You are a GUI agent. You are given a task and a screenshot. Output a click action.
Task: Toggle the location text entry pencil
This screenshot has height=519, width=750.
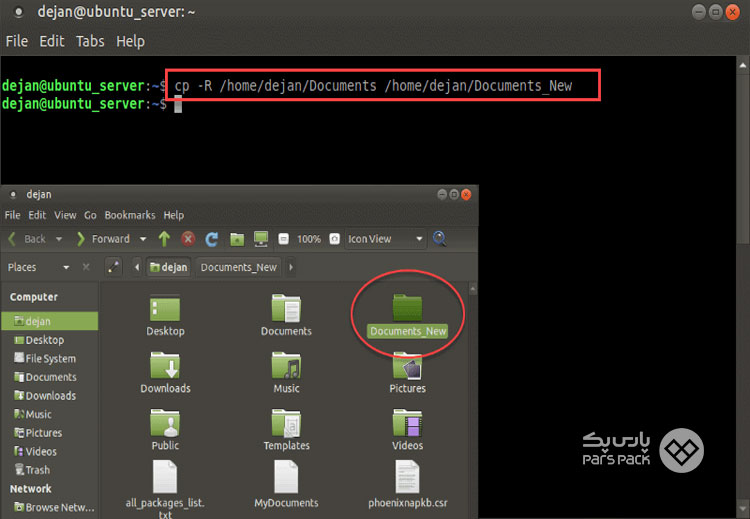coord(114,267)
